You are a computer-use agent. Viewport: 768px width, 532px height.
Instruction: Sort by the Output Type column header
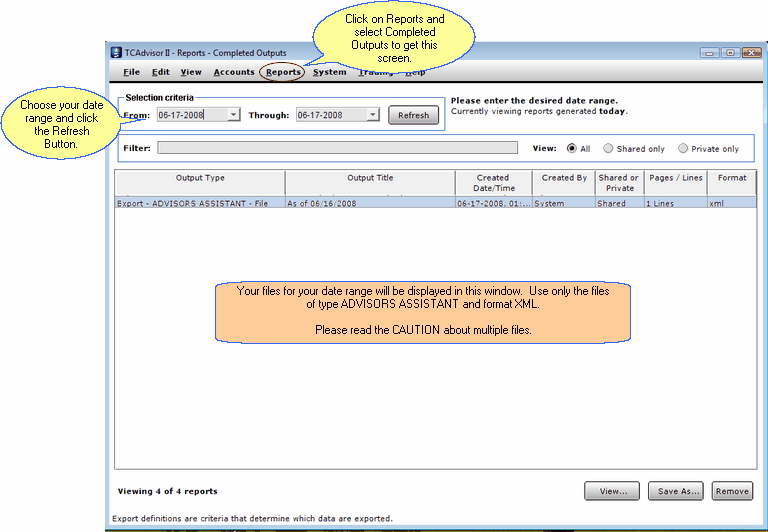pyautogui.click(x=200, y=182)
